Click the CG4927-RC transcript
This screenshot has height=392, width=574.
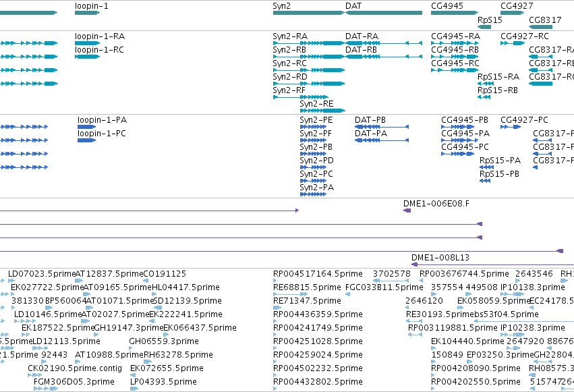(513, 43)
